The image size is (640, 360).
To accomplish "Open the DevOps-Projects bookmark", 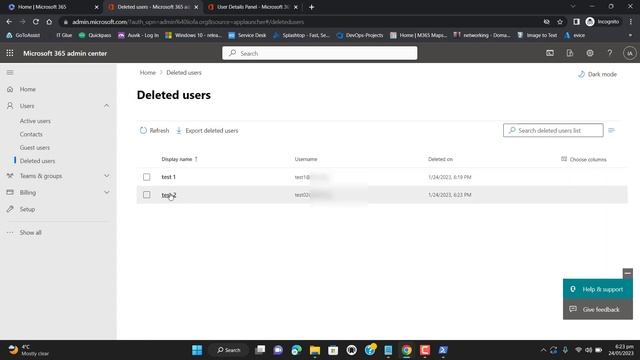I will point(360,36).
